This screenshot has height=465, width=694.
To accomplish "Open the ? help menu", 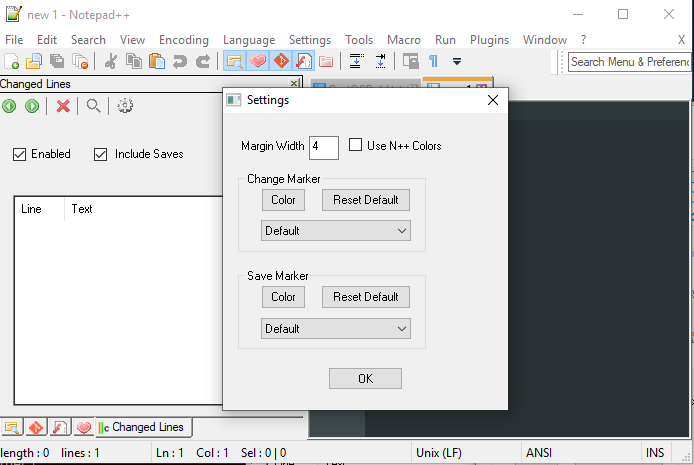I will pyautogui.click(x=583, y=40).
